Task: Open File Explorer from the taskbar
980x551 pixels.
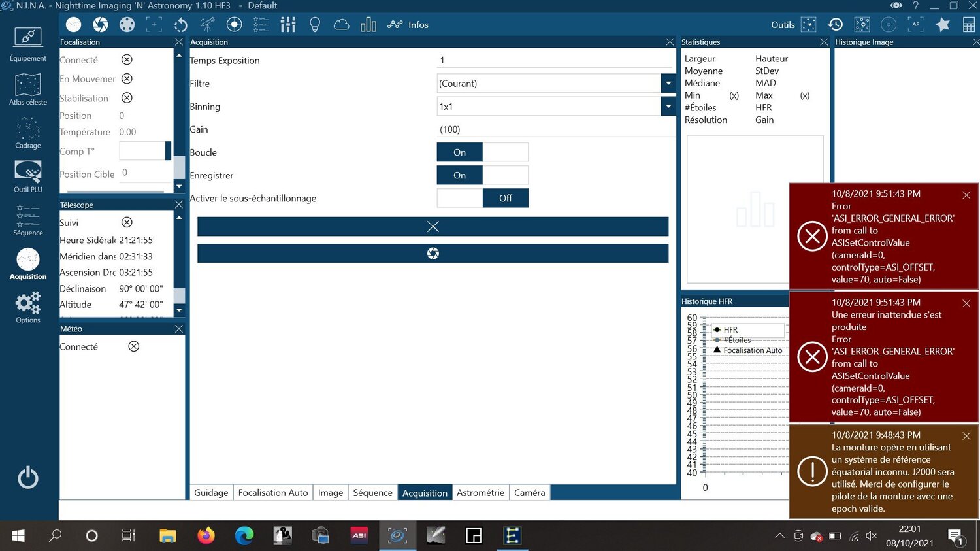Action: point(168,536)
